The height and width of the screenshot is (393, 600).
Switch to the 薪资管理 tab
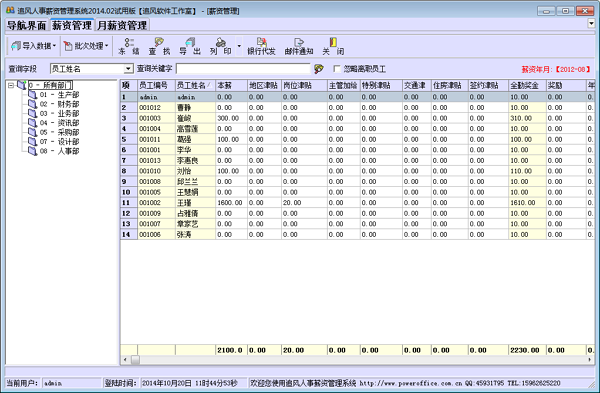[x=72, y=25]
